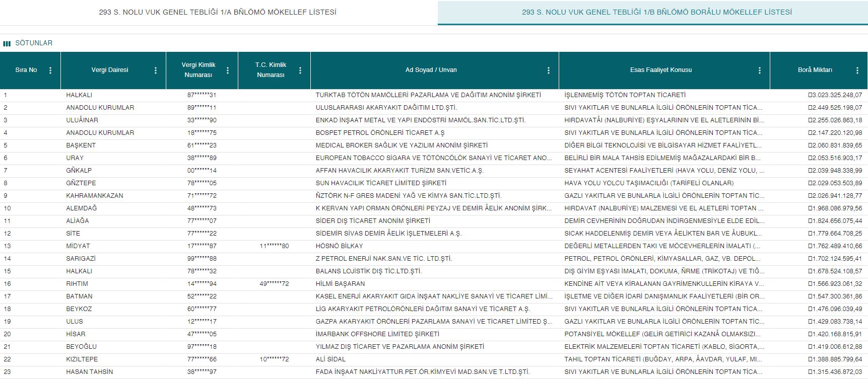The width and height of the screenshot is (868, 379).
Task: Open Vergi Dairesi column menu icon
Action: (x=156, y=70)
